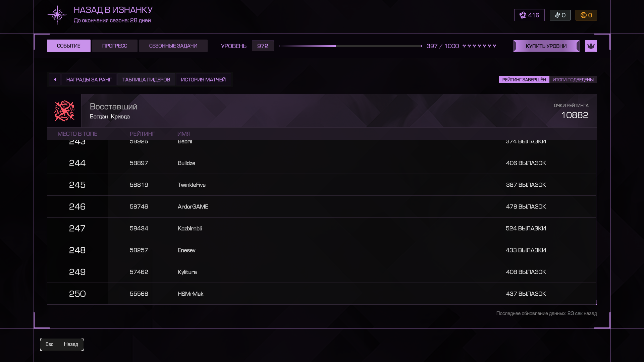
Task: Select the ТАБЛИЦА ЛИДЕРОВ tab
Action: tap(146, 79)
